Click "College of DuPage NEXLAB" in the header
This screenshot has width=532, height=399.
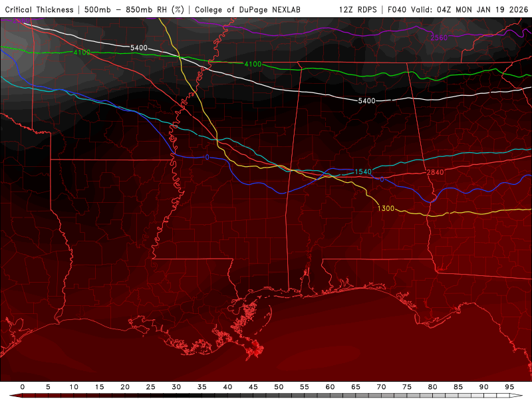pyautogui.click(x=247, y=10)
